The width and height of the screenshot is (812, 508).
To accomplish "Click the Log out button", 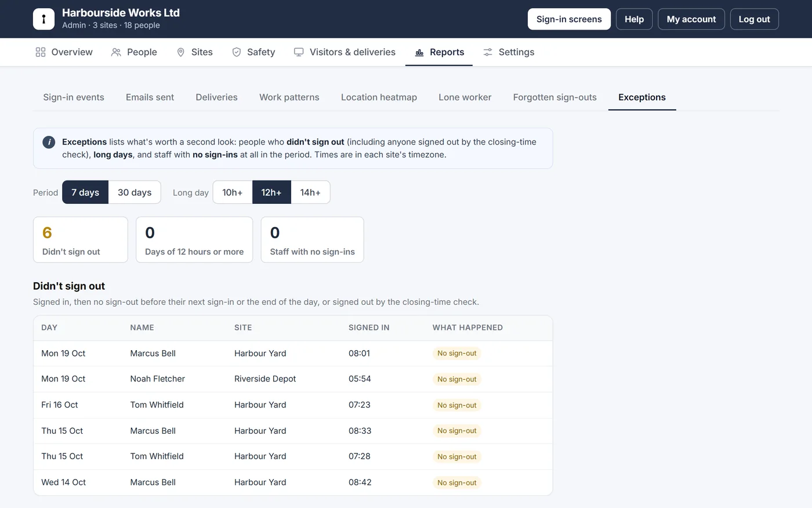I will 754,19.
